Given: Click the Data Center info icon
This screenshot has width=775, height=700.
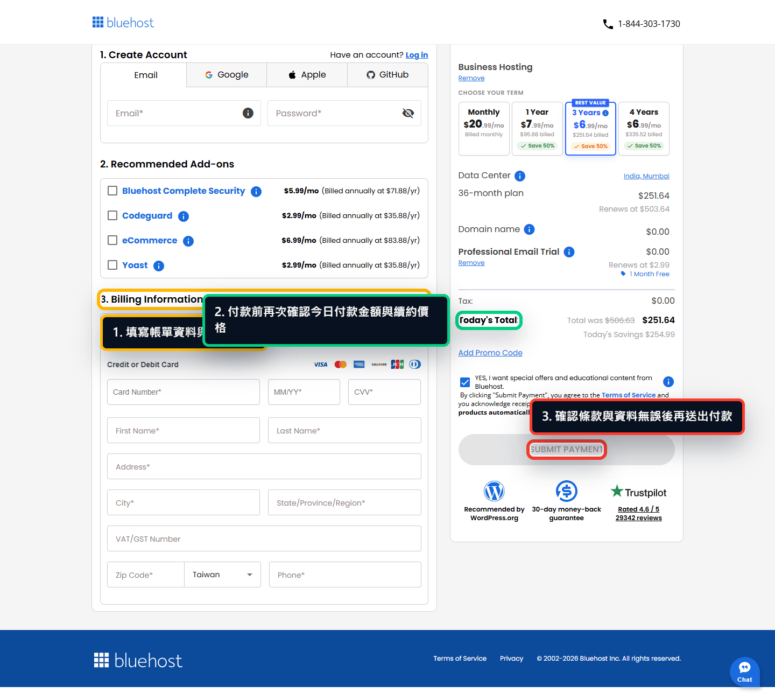Looking at the screenshot, I should (520, 176).
